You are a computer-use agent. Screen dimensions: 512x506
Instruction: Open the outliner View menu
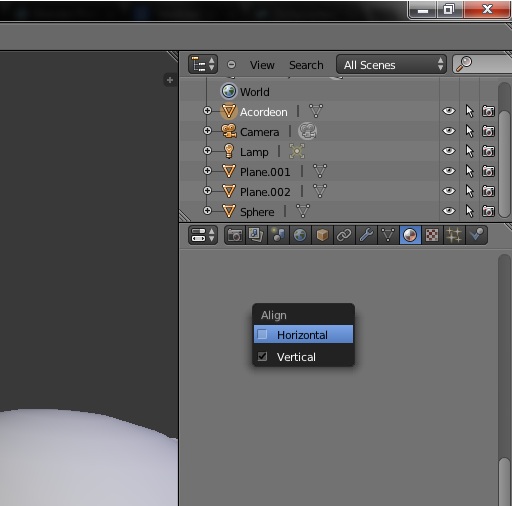262,65
